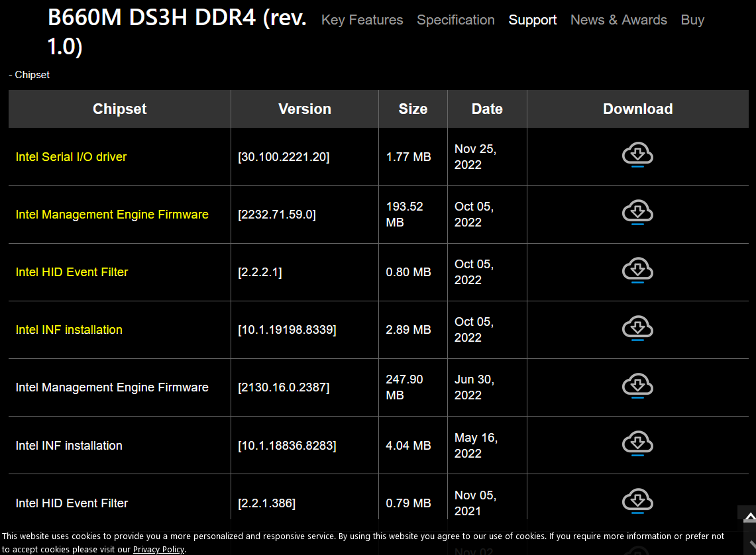The height and width of the screenshot is (555, 756).
Task: Select version text [2130.16.0.2387]
Action: coord(284,387)
